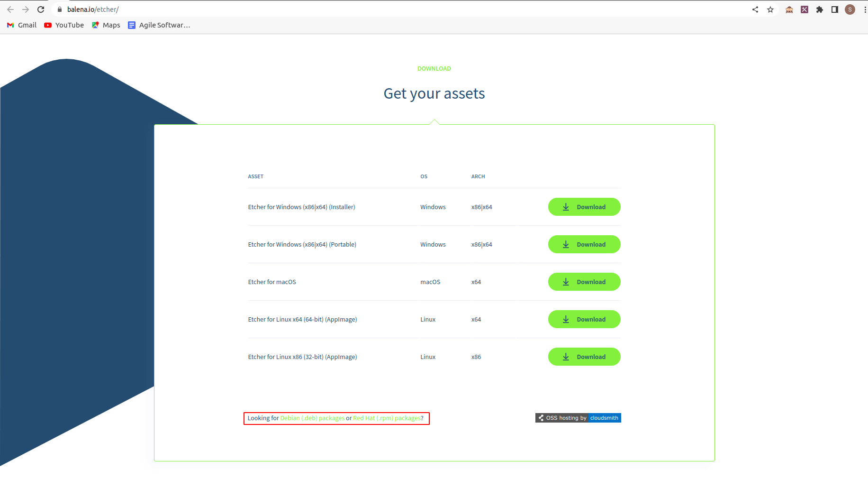
Task: Click the browser forward arrow
Action: (x=26, y=9)
